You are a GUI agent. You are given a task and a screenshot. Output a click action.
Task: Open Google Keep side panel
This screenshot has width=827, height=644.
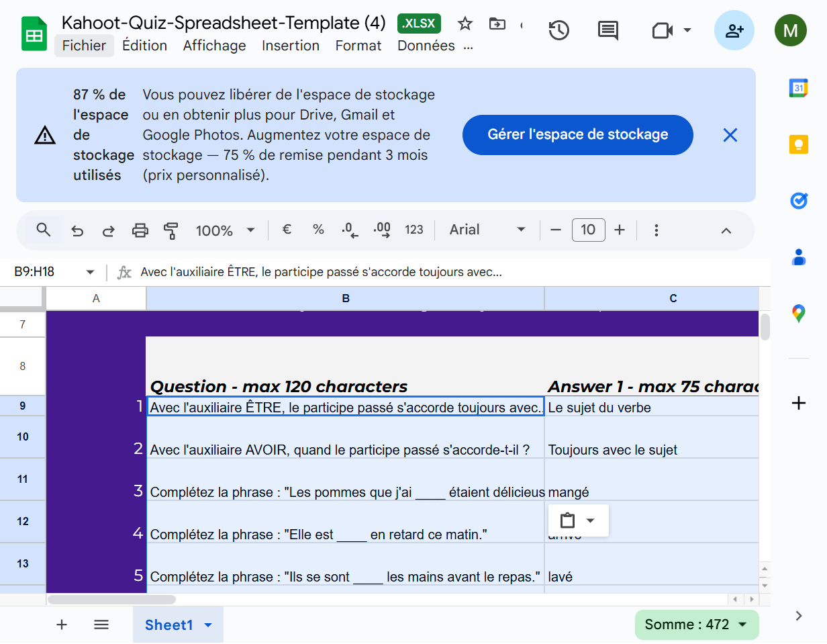pos(798,144)
